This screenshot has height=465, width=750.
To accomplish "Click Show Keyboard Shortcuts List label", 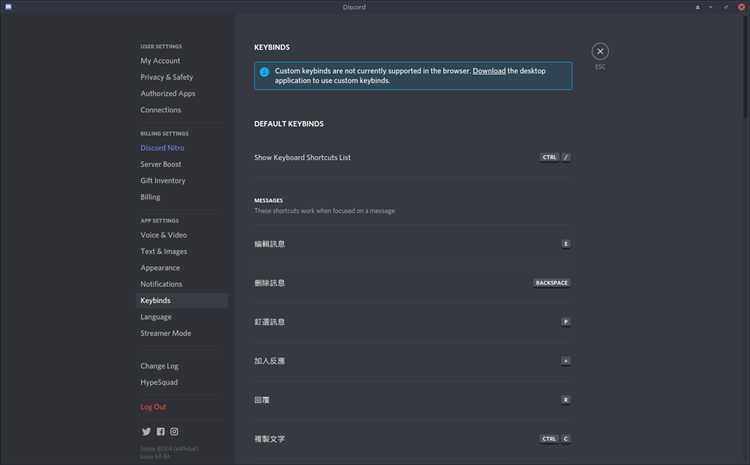I will tap(302, 157).
